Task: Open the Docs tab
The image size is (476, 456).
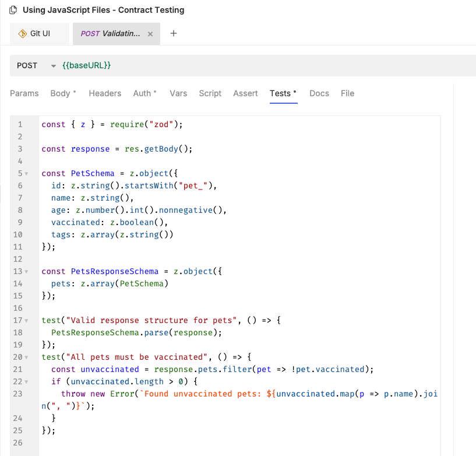Action: click(319, 93)
